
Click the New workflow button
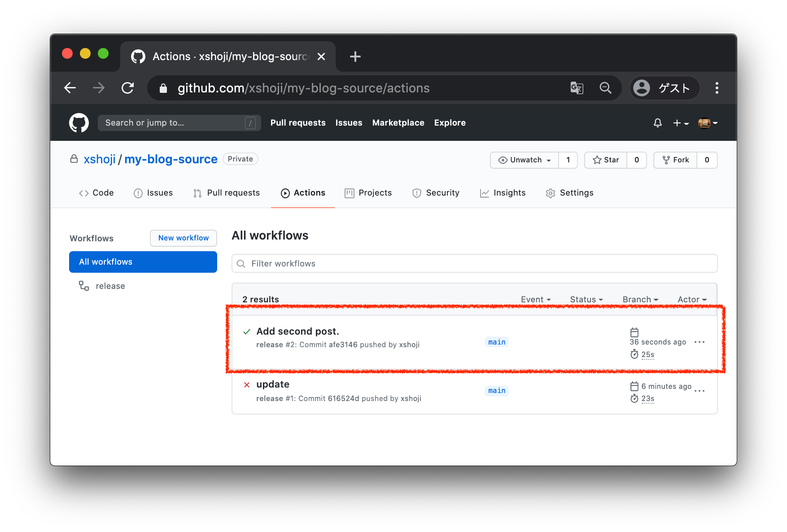pyautogui.click(x=183, y=238)
